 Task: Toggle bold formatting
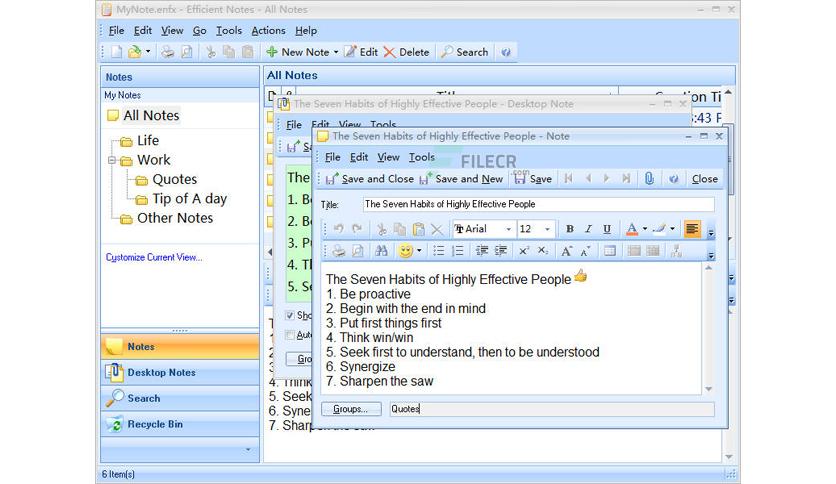coord(569,229)
